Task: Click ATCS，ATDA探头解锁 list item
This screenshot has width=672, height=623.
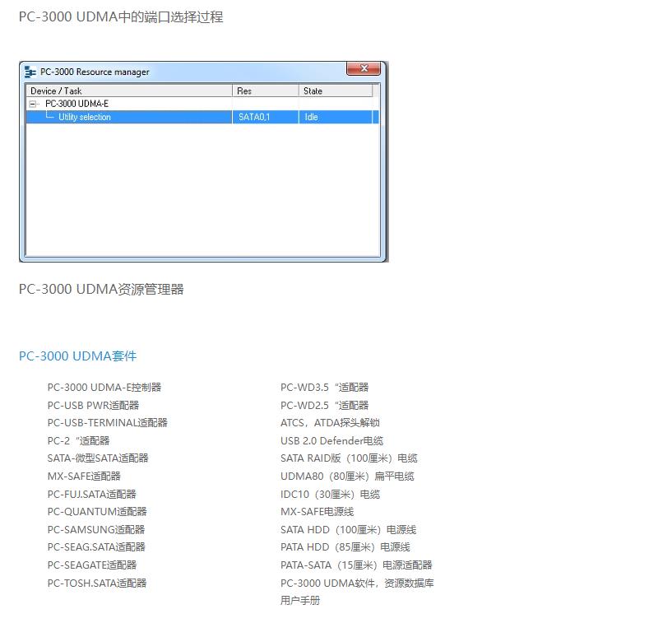Action: (x=330, y=423)
